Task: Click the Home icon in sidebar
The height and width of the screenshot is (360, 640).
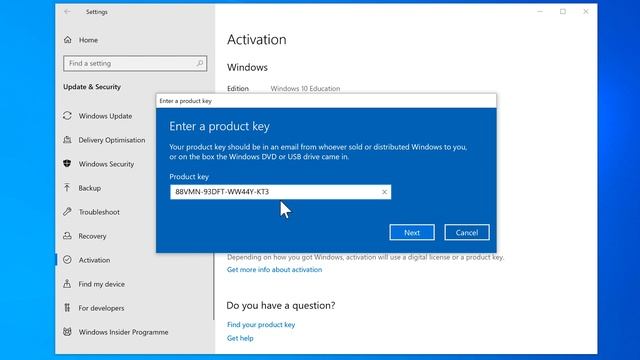Action: pyautogui.click(x=68, y=40)
